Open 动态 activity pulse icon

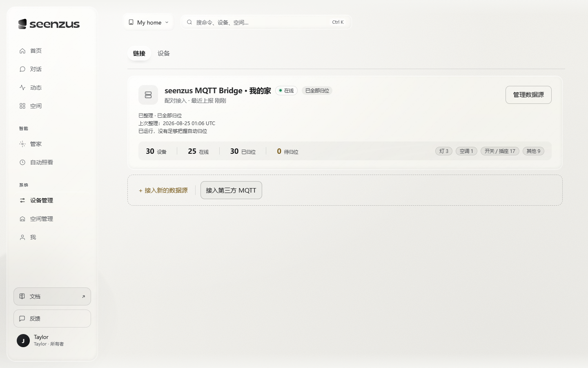click(22, 88)
